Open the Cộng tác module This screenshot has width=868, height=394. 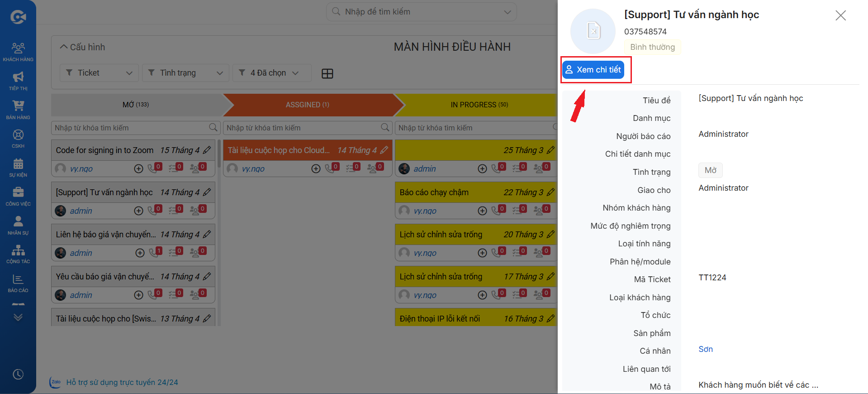(18, 254)
